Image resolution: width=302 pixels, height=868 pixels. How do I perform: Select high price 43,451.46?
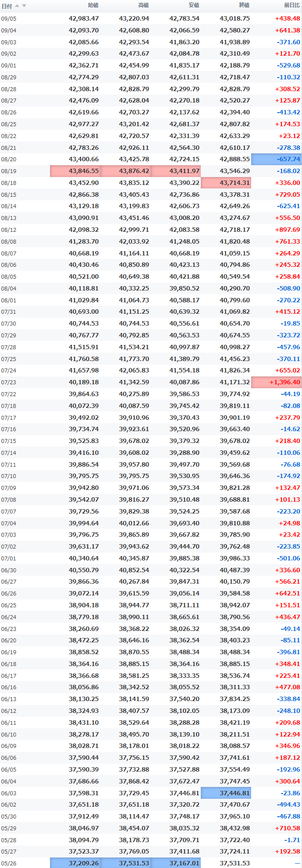tap(134, 218)
